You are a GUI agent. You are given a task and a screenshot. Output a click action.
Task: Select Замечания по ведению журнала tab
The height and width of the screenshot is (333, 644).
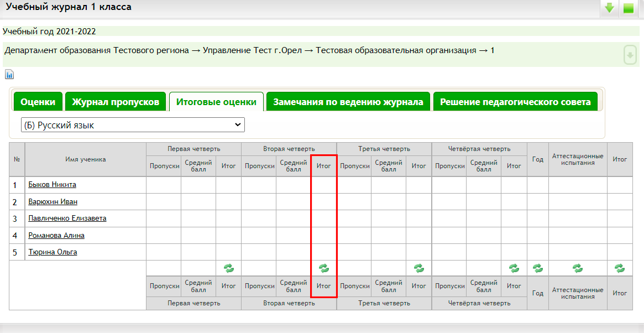(348, 102)
